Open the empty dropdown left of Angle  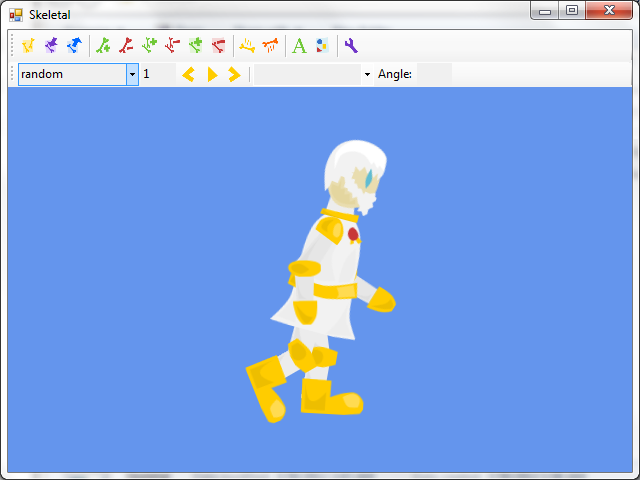pos(367,74)
